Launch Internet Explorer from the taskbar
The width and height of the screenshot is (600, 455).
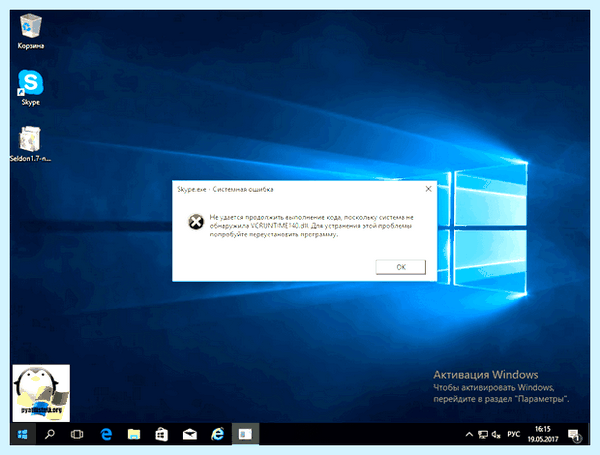click(x=218, y=434)
